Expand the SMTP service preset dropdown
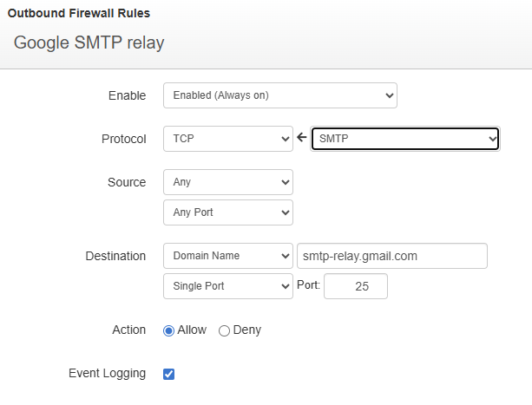Image resolution: width=532 pixels, height=405 pixels. pos(404,139)
